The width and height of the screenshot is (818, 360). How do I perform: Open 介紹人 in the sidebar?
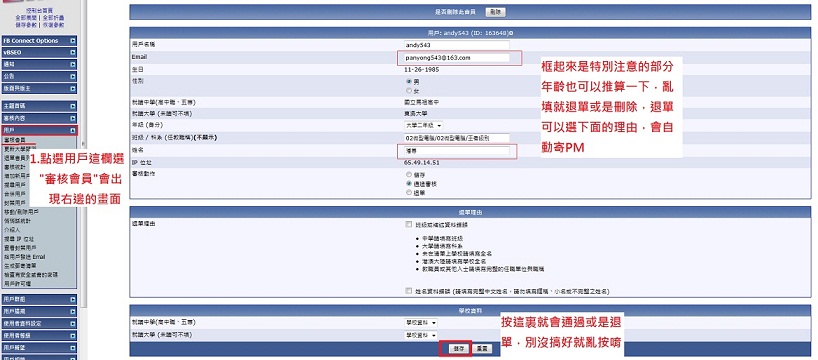11,230
